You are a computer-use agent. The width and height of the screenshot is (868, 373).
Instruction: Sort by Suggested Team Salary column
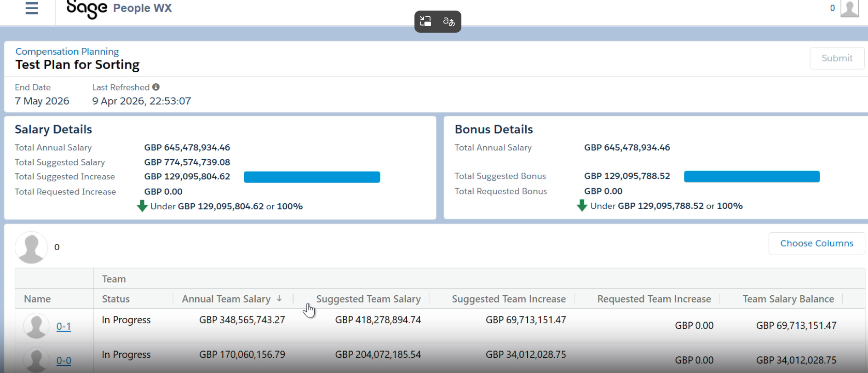click(368, 299)
